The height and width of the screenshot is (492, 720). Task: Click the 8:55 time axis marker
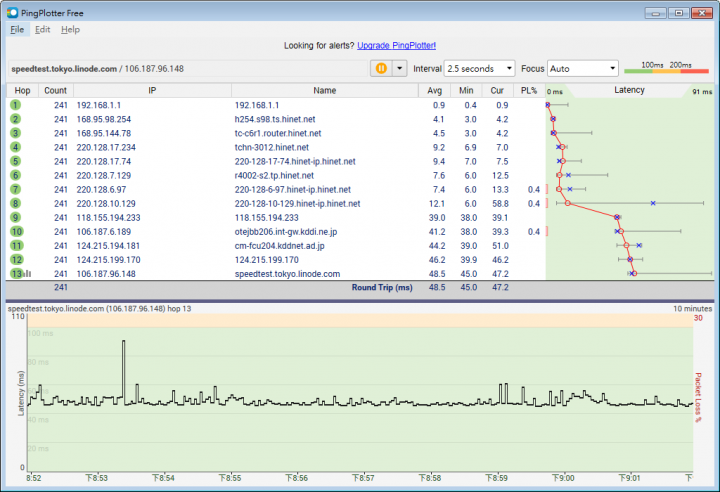click(x=230, y=478)
